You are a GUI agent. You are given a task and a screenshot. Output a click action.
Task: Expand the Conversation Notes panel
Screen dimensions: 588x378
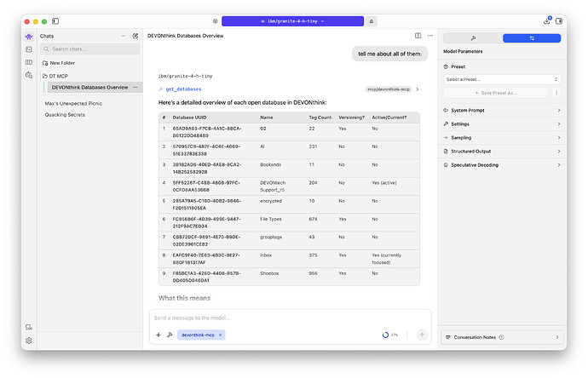[x=502, y=337]
